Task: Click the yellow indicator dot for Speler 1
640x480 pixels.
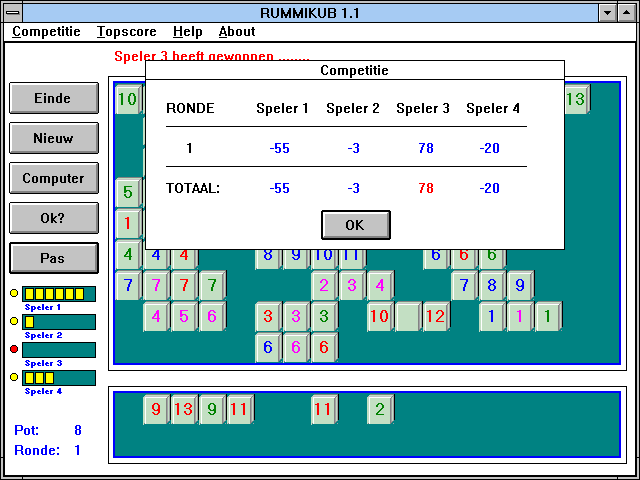Action: 14,293
